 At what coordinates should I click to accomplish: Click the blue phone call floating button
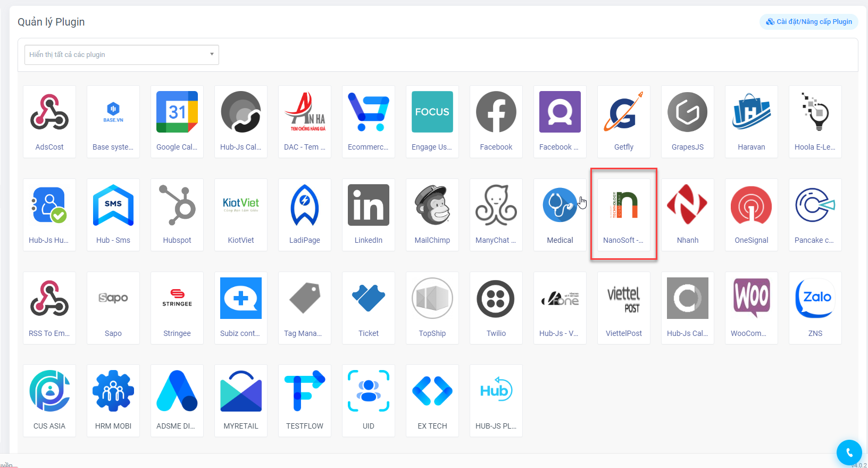(849, 453)
